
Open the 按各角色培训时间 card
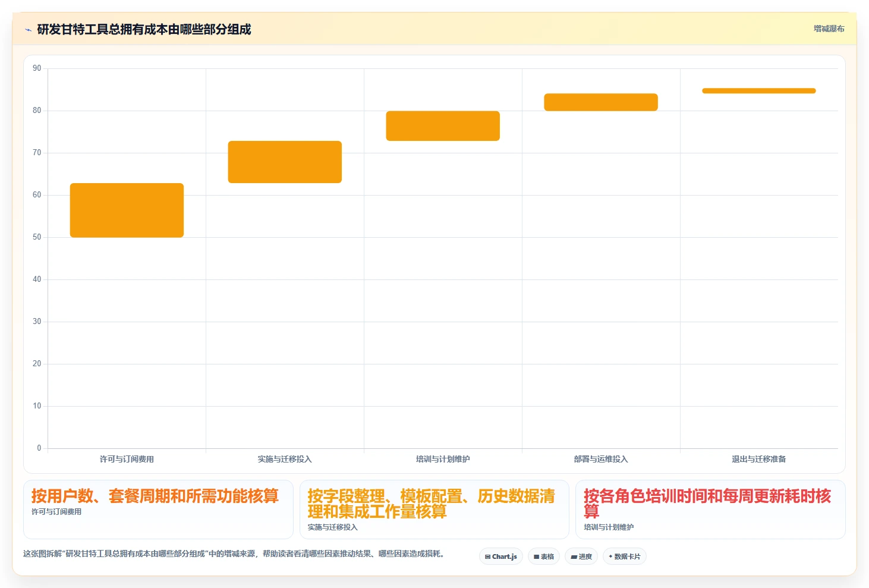[x=710, y=510]
